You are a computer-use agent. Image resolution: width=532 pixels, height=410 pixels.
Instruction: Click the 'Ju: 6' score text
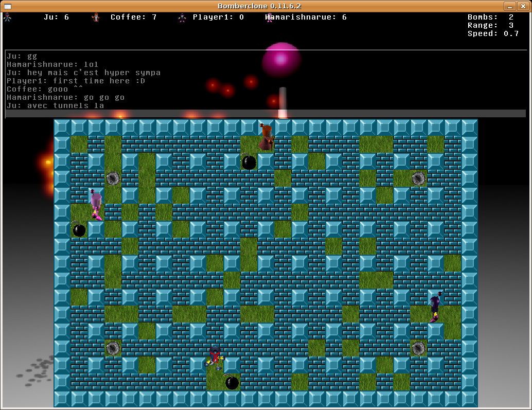[x=56, y=17]
